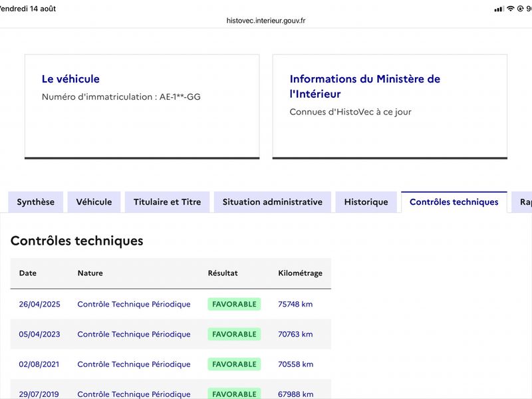Click the Contrôles techniques section heading
Image resolution: width=532 pixels, height=399 pixels.
point(77,241)
